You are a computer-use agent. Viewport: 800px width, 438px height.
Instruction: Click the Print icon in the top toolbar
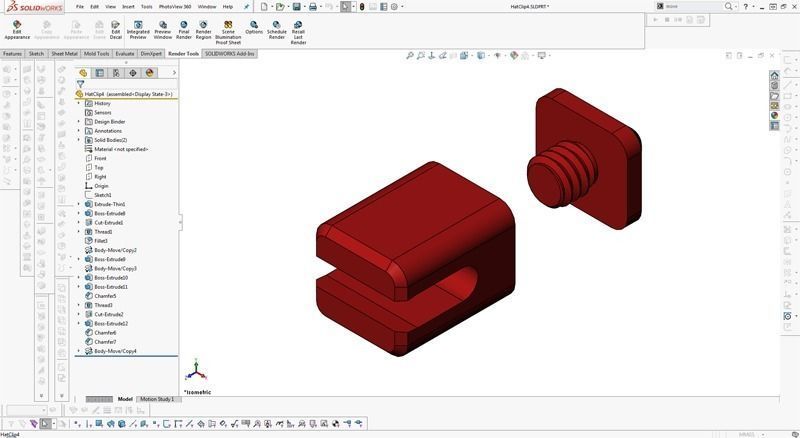pyautogui.click(x=313, y=7)
